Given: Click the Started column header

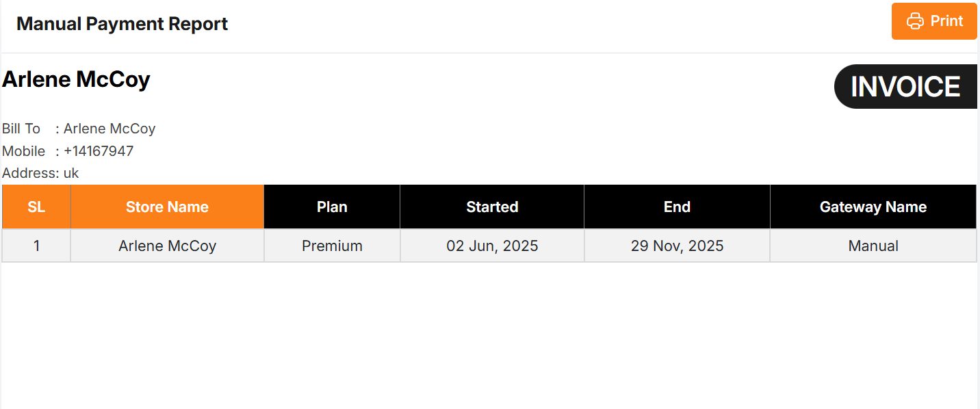Looking at the screenshot, I should coord(492,207).
